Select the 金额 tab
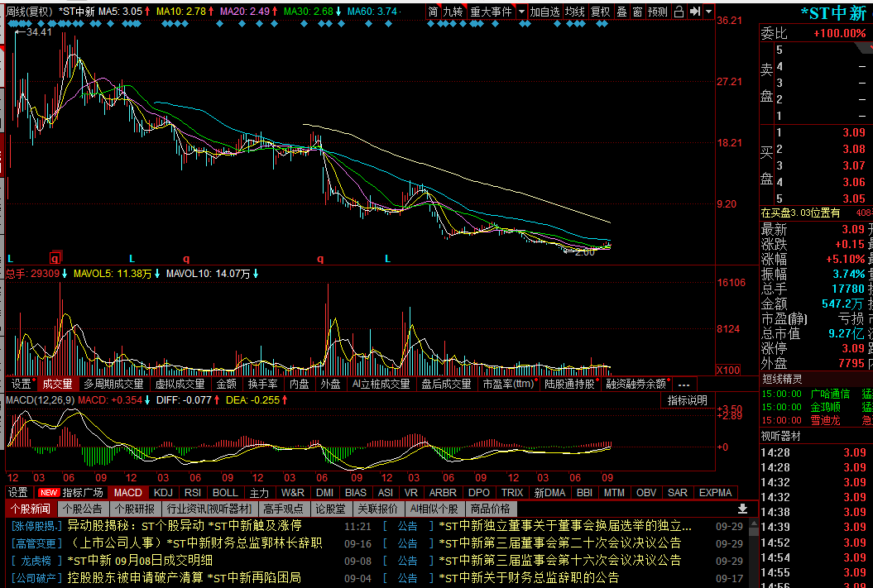The height and width of the screenshot is (588, 873). pyautogui.click(x=226, y=384)
